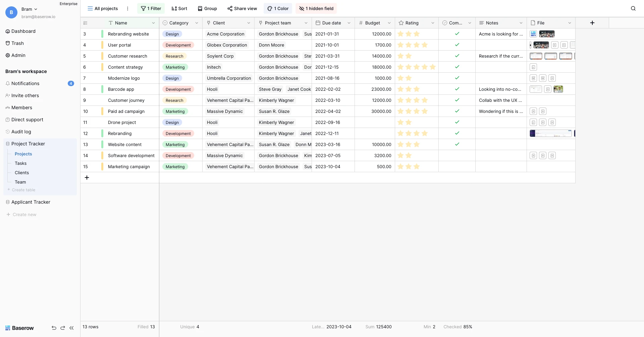Add a new row below the table

point(87,178)
